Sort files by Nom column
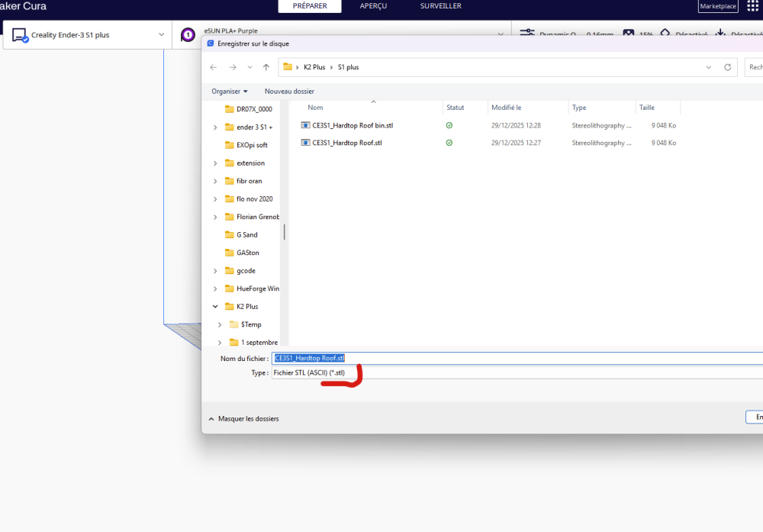 tap(315, 108)
